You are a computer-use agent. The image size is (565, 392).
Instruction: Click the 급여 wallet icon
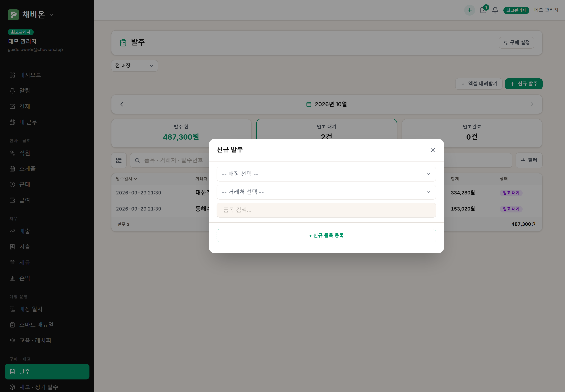[x=12, y=200]
